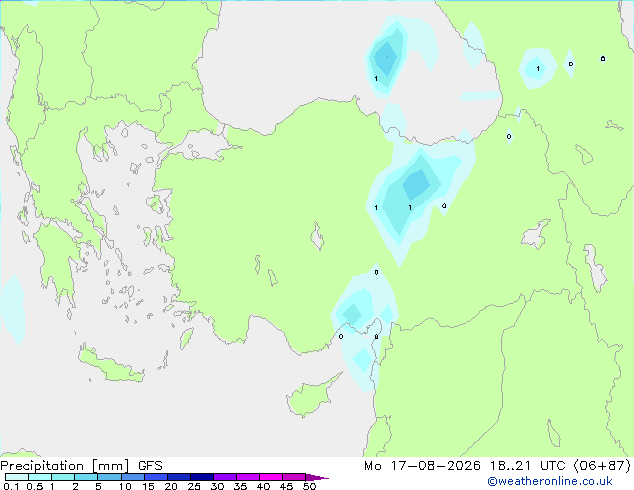
Task: Choose the 20–25 mm legend color swatch
Action: (x=178, y=477)
